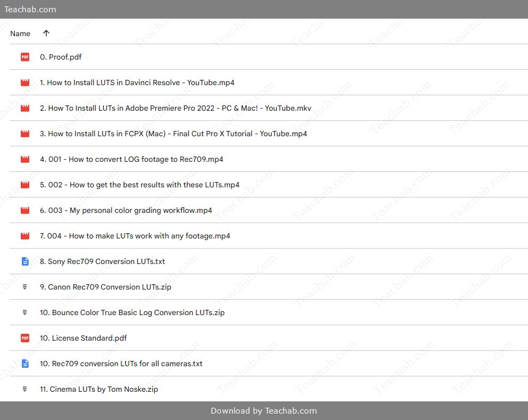Click zip icon for Cinema LUTs by Tom Noske
Image resolution: width=528 pixels, height=420 pixels.
25,389
